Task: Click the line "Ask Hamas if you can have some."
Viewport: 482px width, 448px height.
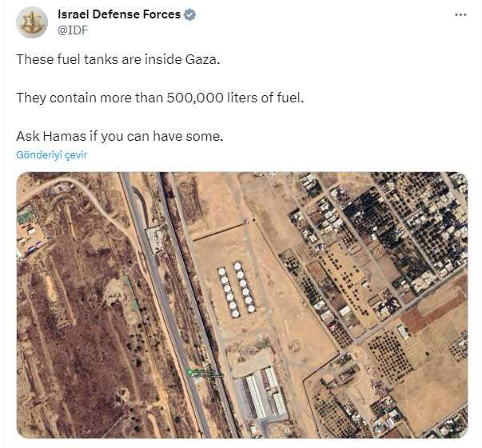Action: (x=119, y=135)
